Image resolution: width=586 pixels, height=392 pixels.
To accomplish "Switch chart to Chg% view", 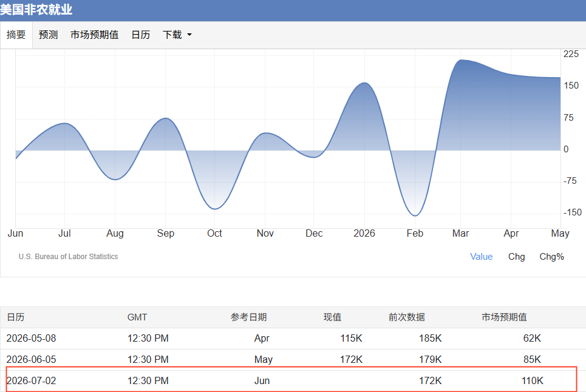I will point(551,257).
